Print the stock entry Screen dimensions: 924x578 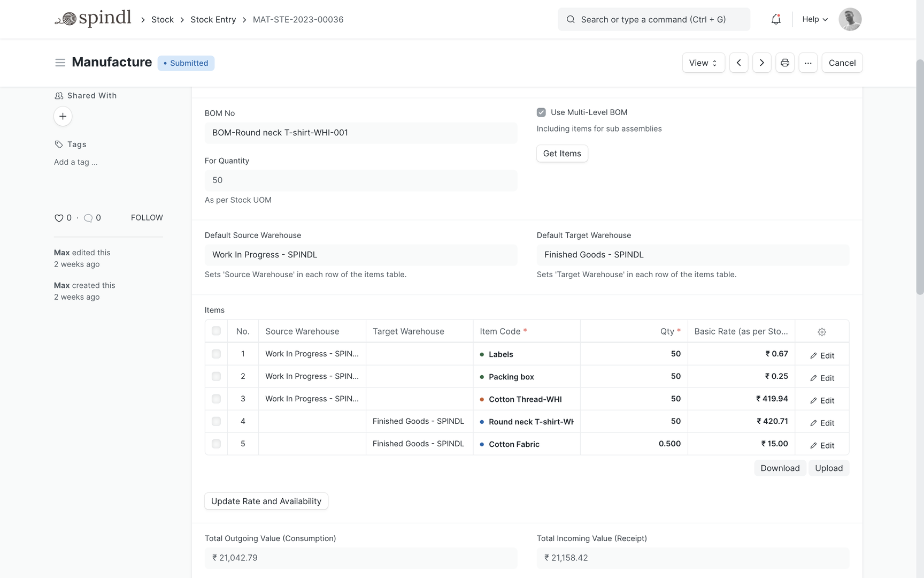pos(784,63)
